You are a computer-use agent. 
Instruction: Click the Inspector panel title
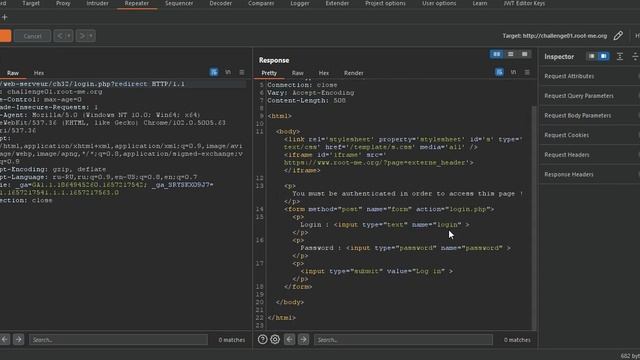click(559, 57)
